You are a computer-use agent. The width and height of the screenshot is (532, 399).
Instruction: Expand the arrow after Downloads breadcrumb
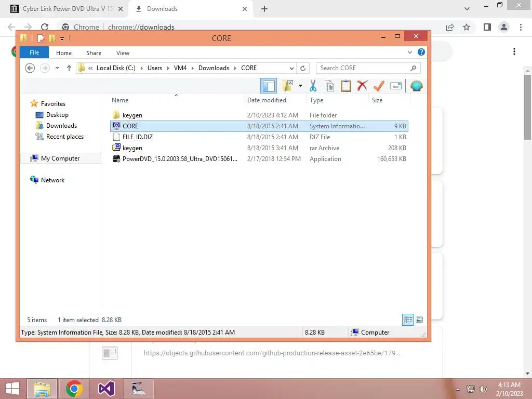coord(235,68)
